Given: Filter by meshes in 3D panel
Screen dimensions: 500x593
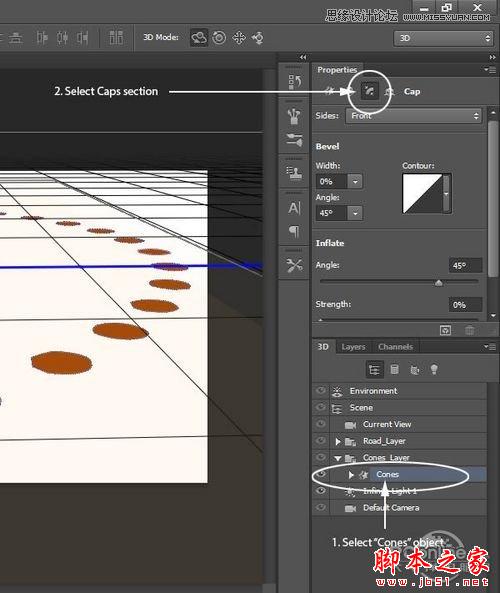Looking at the screenshot, I should point(394,369).
